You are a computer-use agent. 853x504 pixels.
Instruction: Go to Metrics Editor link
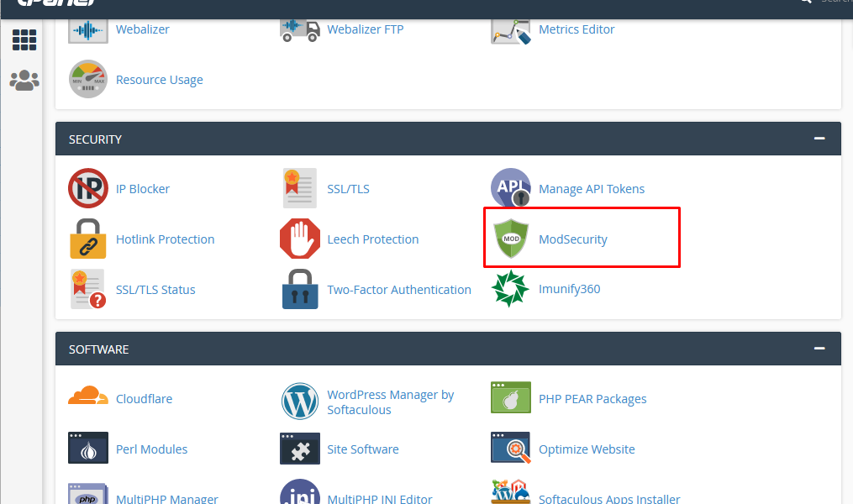tap(577, 29)
